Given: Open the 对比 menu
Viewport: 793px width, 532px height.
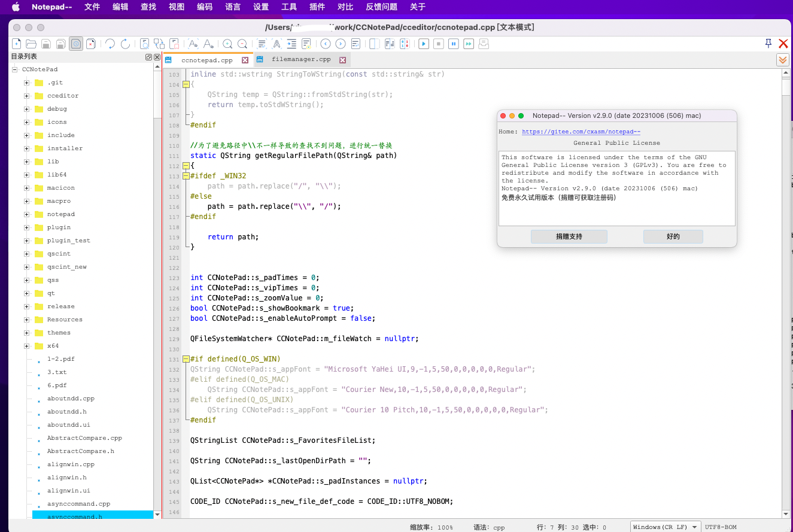Looking at the screenshot, I should [x=345, y=7].
